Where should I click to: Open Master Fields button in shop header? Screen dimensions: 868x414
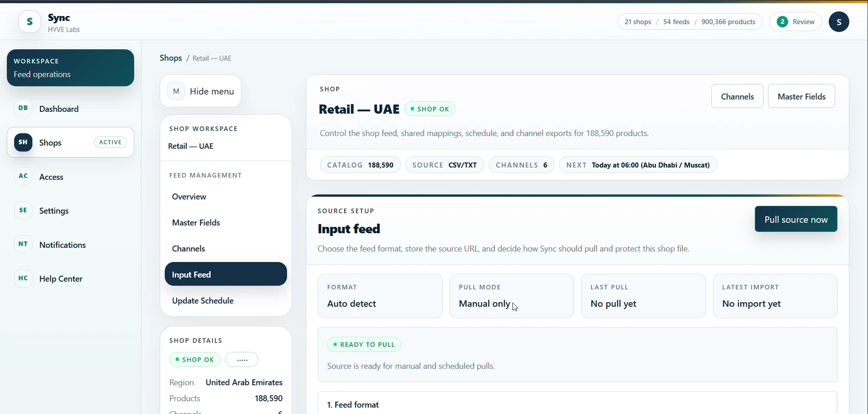801,96
